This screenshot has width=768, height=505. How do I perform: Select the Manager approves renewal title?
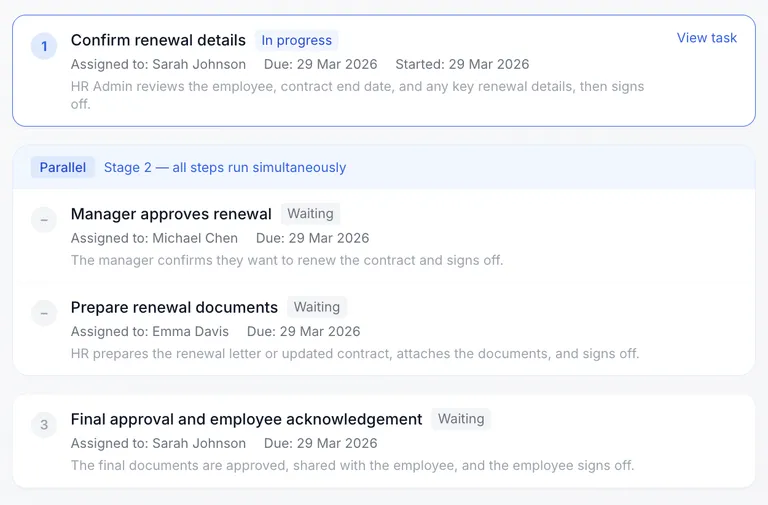(171, 214)
